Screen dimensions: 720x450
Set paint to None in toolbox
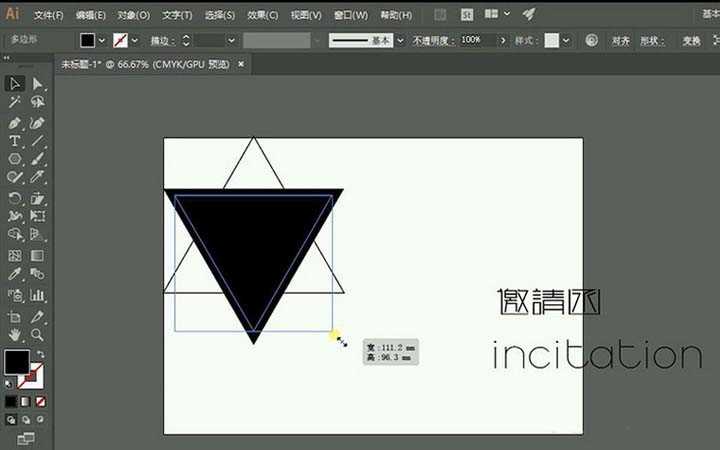point(41,401)
